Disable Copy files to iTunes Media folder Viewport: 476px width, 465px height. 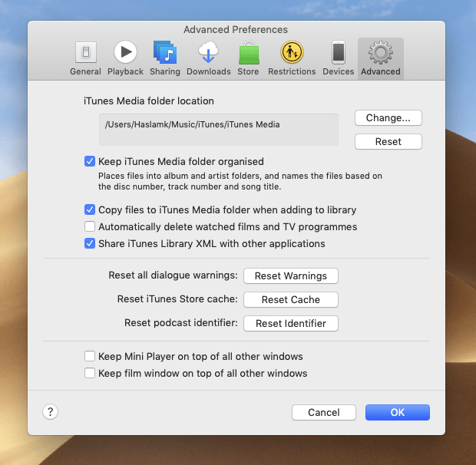(x=90, y=209)
